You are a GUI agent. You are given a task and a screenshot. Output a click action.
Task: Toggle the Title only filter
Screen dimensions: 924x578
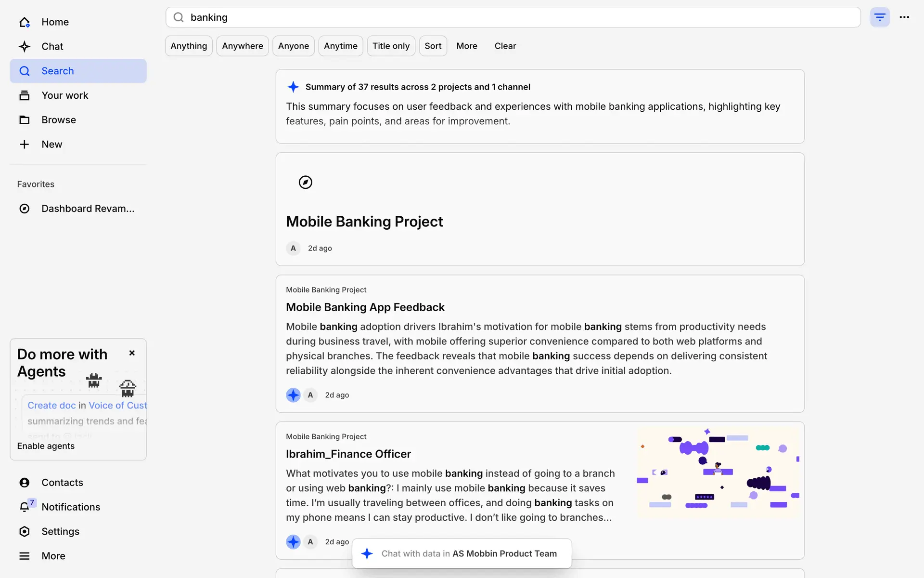tap(391, 46)
